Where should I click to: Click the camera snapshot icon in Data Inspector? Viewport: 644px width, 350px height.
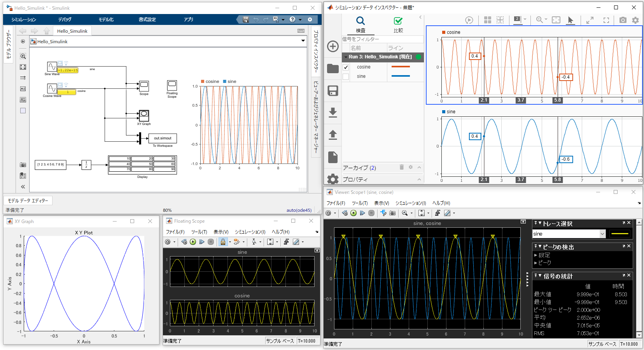coord(623,20)
